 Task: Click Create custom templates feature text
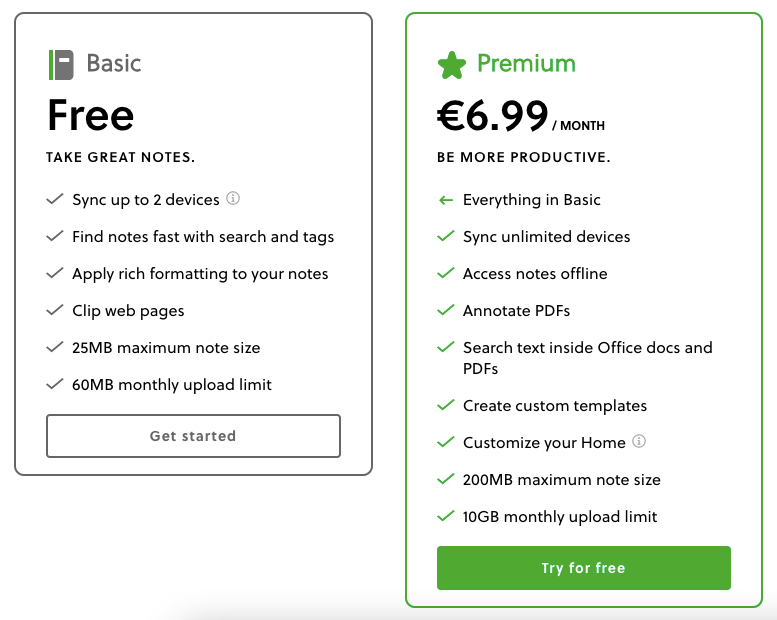[x=555, y=406]
